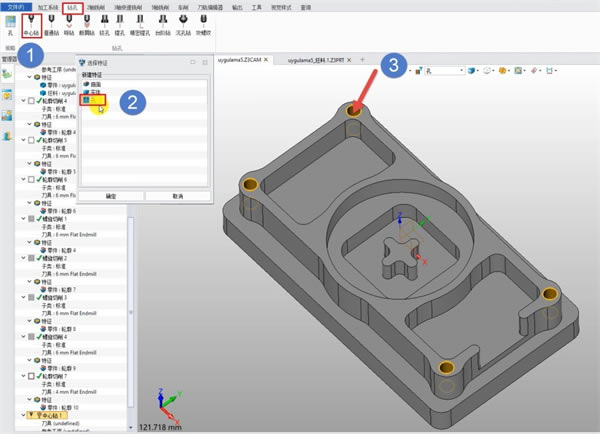Select the 铰孔 reaming tool
Image resolution: width=600 pixels, height=434 pixels.
tap(104, 25)
